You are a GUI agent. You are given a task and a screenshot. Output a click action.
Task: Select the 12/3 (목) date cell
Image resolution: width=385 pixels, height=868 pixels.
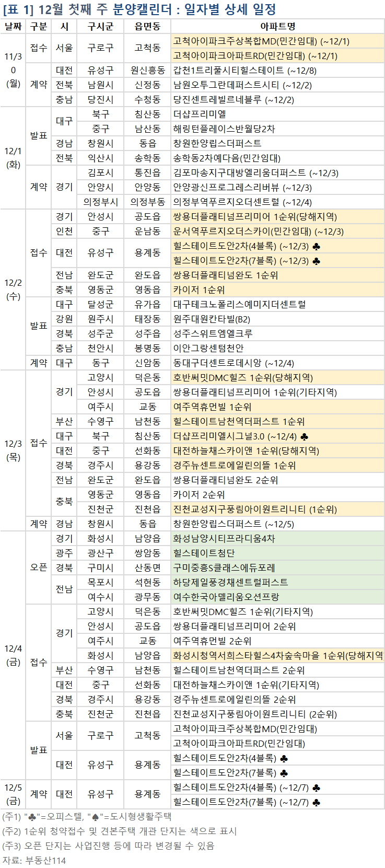13,450
